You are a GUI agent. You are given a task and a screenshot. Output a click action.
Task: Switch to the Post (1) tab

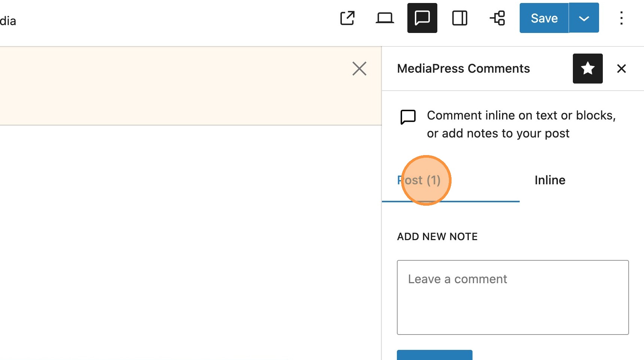419,180
